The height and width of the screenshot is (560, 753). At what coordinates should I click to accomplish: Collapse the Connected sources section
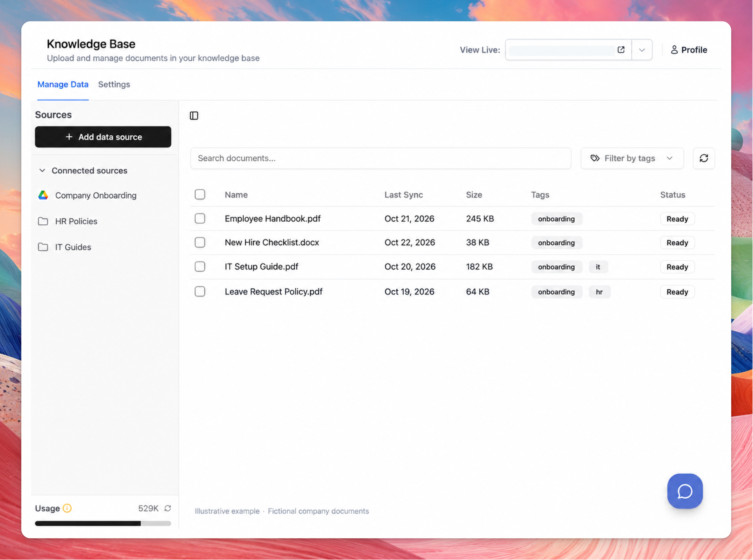[x=83, y=170]
